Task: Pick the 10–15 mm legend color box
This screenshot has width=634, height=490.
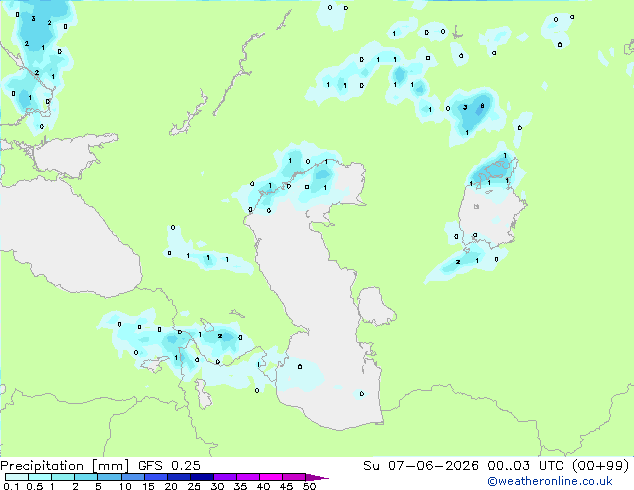Action: [132, 477]
